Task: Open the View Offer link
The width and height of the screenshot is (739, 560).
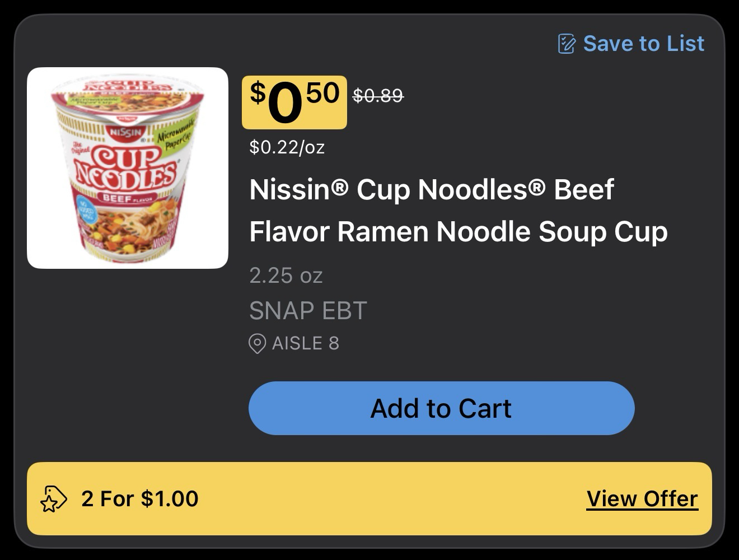Action: tap(642, 498)
